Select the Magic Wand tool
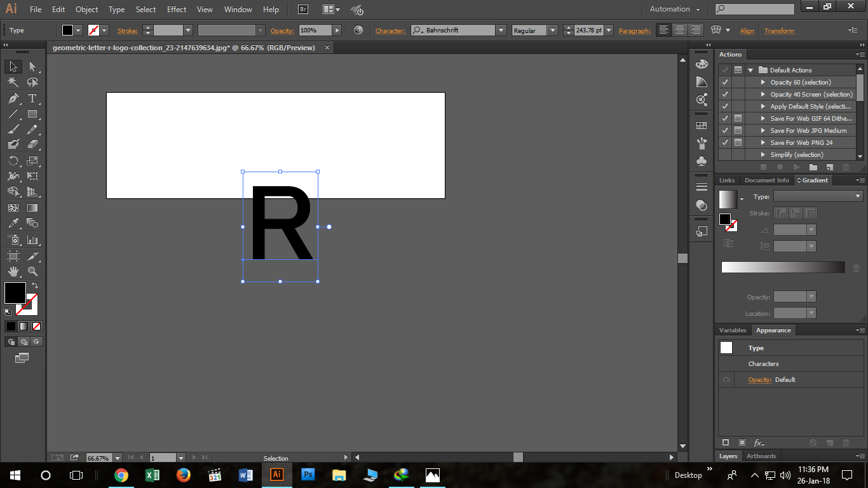 (x=13, y=83)
